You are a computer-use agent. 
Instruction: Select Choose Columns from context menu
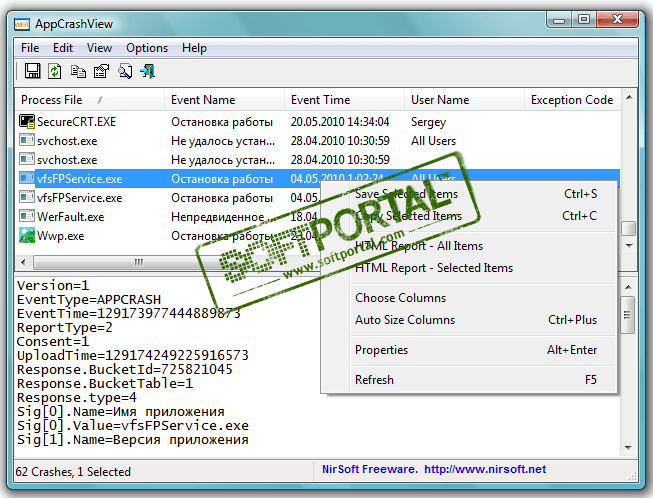coord(470,298)
